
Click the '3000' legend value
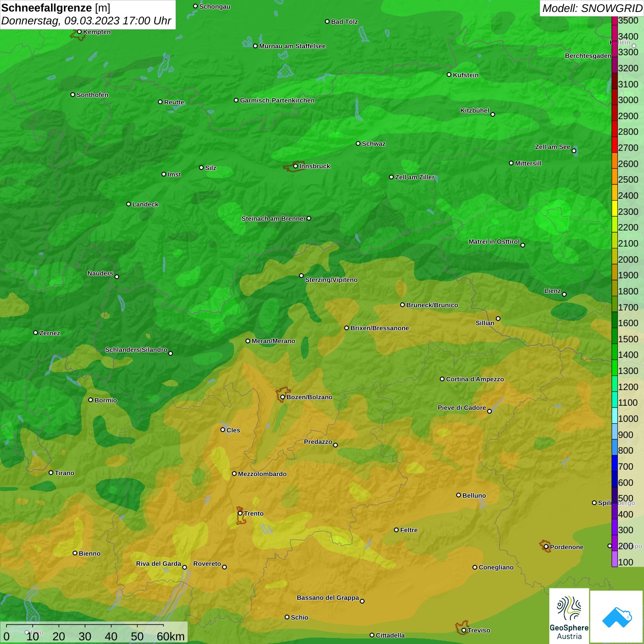pos(628,100)
